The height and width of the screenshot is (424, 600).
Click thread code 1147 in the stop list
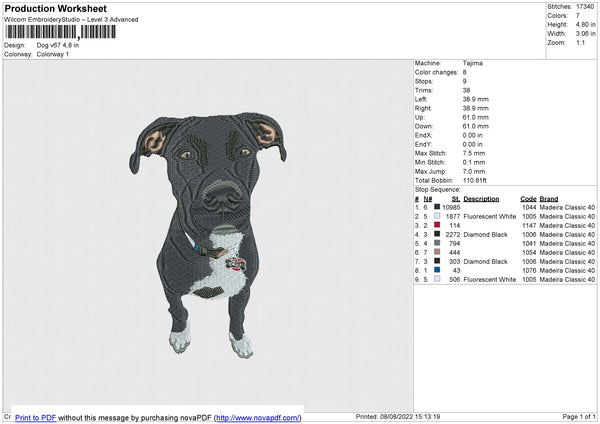529,225
